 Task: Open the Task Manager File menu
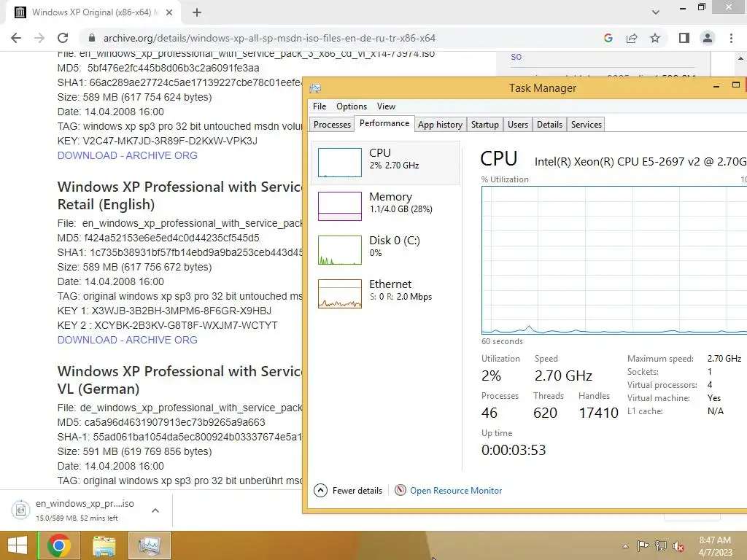pyautogui.click(x=320, y=106)
